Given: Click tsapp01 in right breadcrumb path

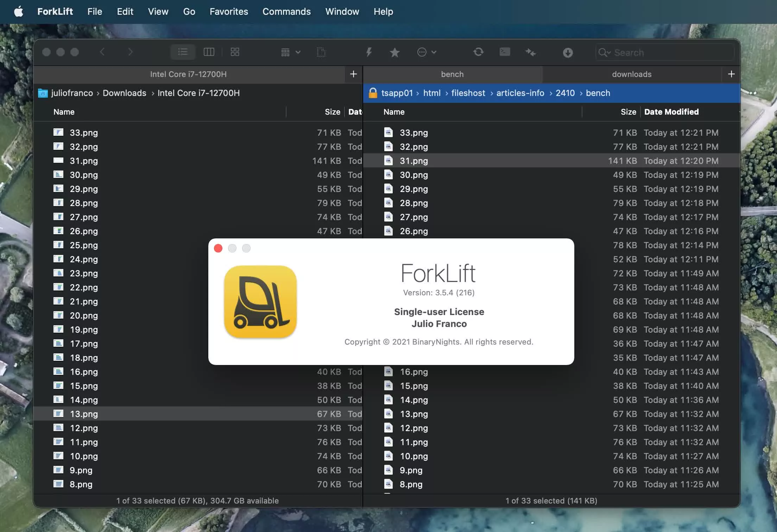Looking at the screenshot, I should (x=397, y=93).
